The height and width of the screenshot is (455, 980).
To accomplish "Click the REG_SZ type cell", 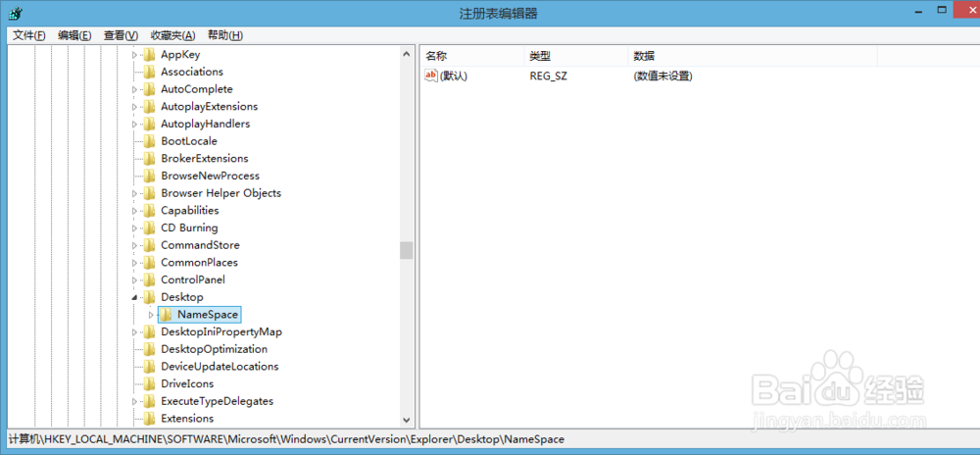I will 548,76.
